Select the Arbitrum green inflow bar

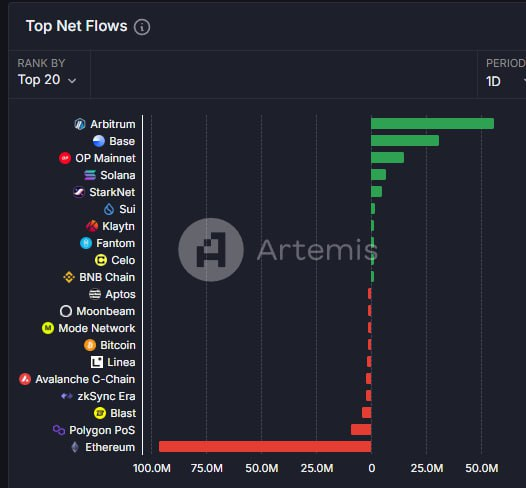coord(432,124)
